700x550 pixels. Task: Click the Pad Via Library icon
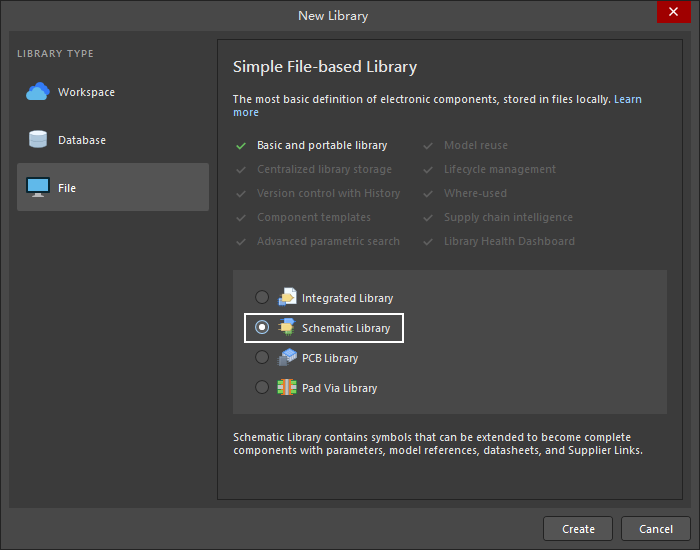pos(288,388)
